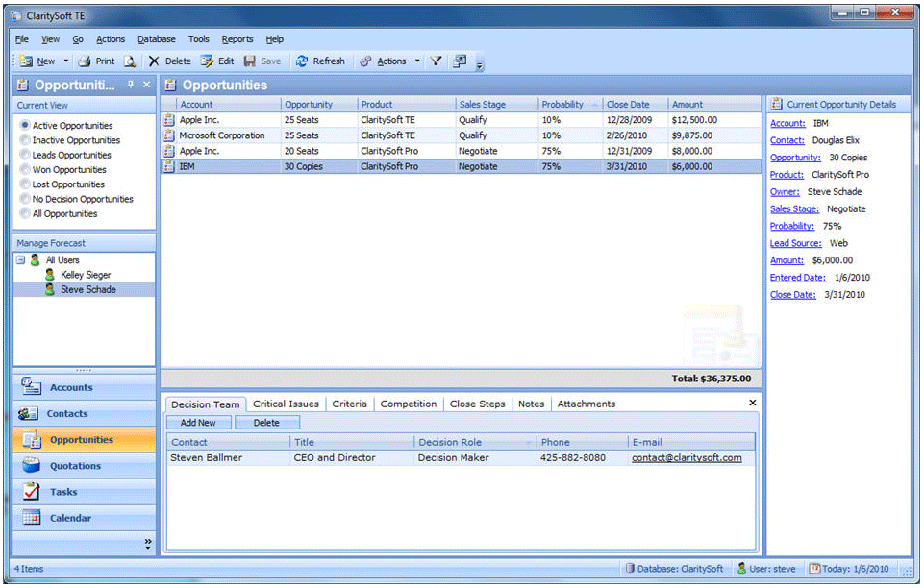Select the Microsoft Corporation opportunity row
Viewport: 924px width, 588px height.
[x=221, y=135]
